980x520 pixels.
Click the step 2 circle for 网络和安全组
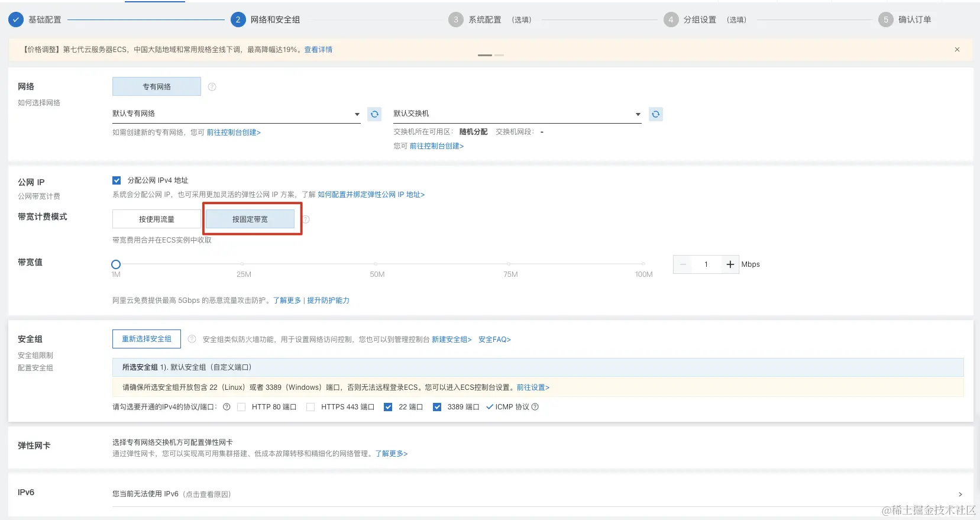click(238, 20)
